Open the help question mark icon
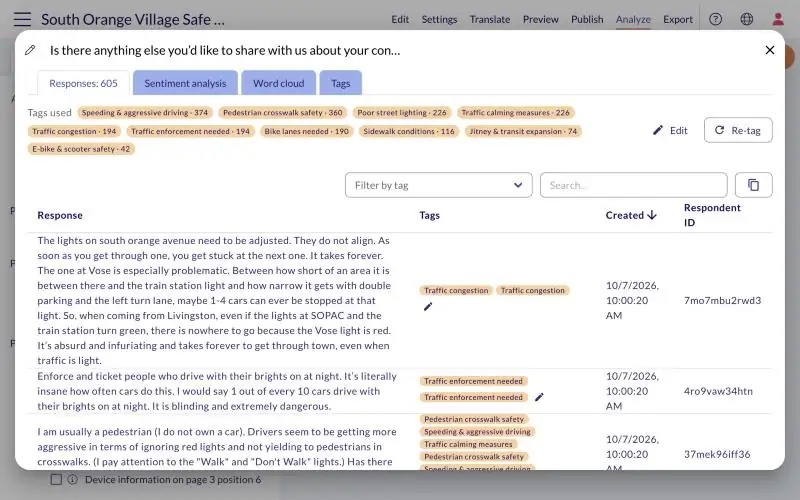 715,19
